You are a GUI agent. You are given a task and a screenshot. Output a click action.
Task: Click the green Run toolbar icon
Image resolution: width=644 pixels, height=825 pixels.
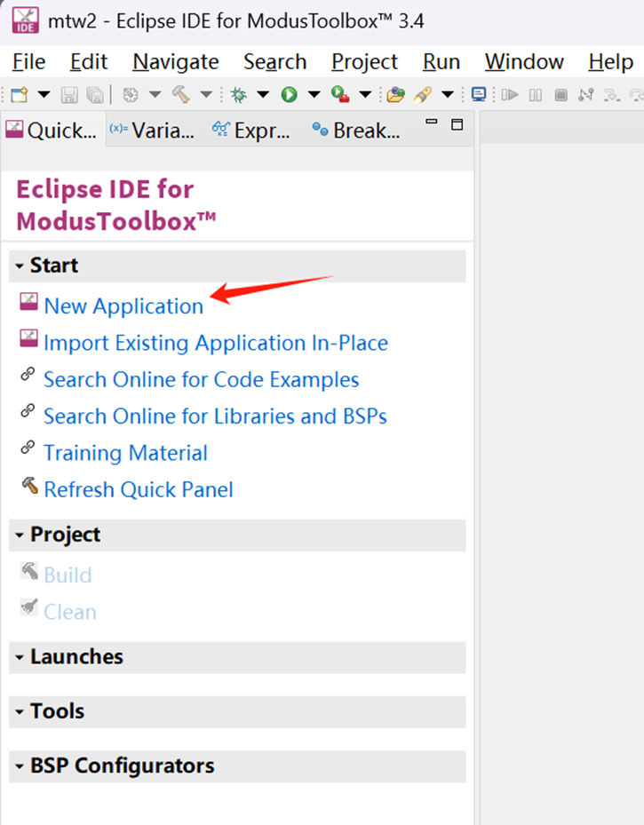[289, 94]
